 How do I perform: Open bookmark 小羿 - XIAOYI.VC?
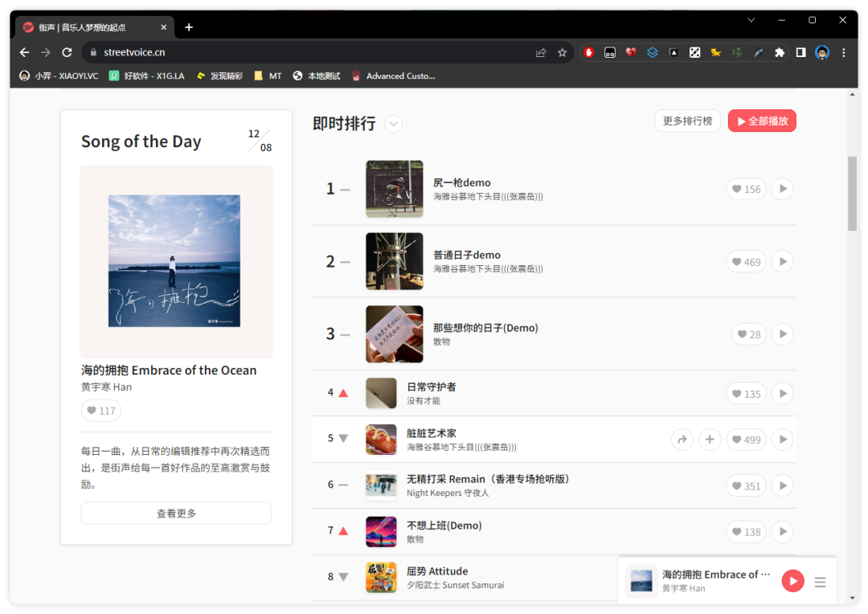[59, 76]
